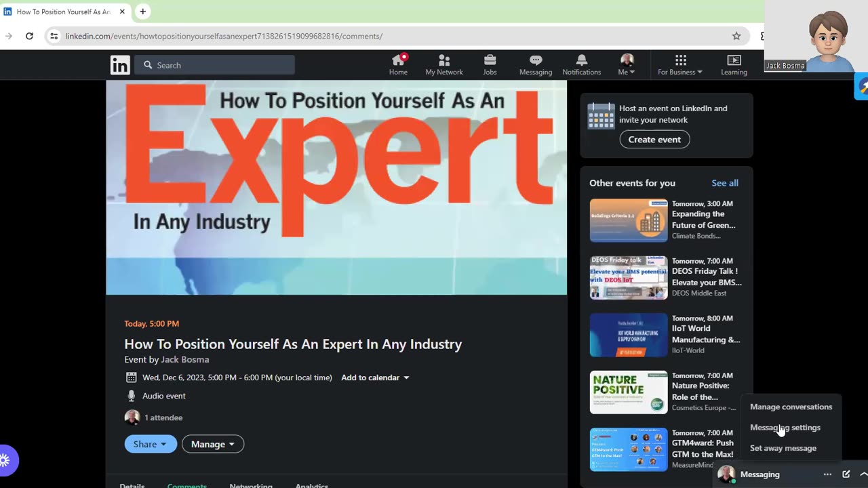
Task: Click the host event calendar icon
Action: pos(601,116)
